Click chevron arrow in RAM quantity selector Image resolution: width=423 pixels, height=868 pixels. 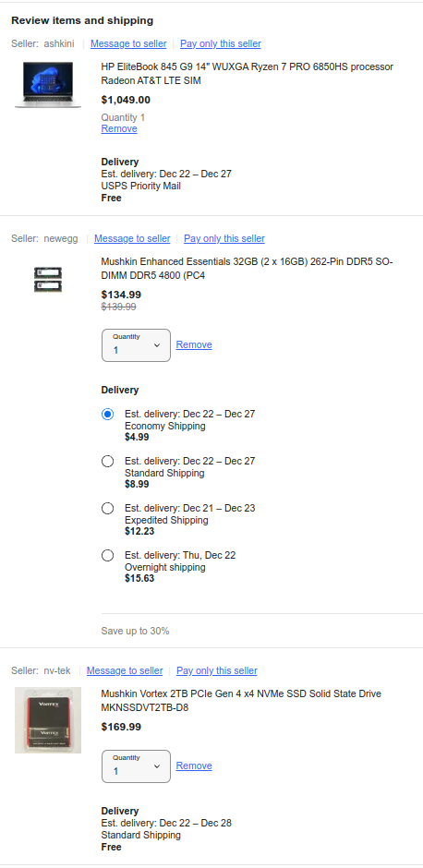(x=157, y=345)
